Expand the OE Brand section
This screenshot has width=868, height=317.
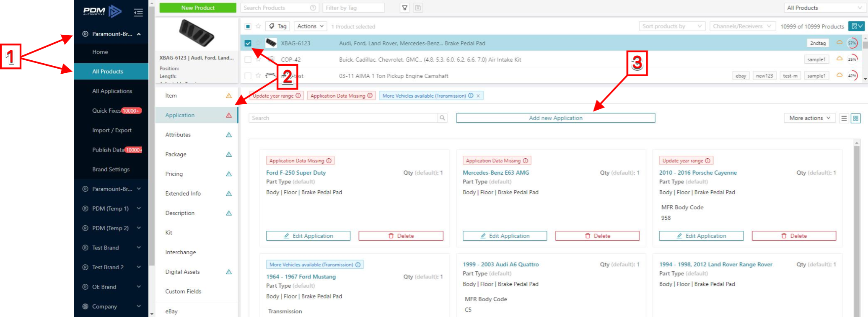[x=111, y=287]
